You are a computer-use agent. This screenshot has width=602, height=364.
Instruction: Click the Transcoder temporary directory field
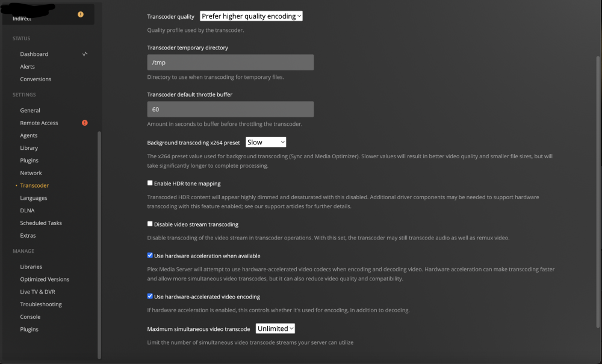(231, 62)
